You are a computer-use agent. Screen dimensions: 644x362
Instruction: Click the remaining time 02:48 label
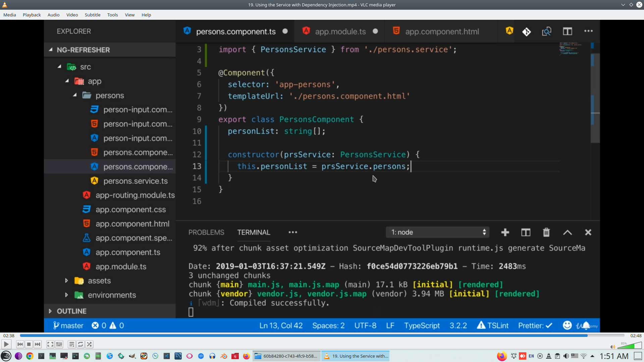(x=636, y=336)
